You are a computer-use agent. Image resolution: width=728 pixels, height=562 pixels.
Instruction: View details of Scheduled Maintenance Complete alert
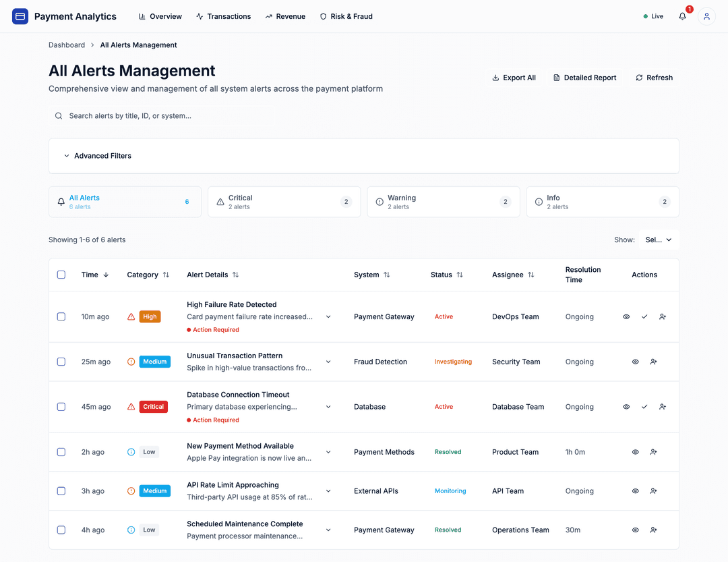(x=634, y=530)
